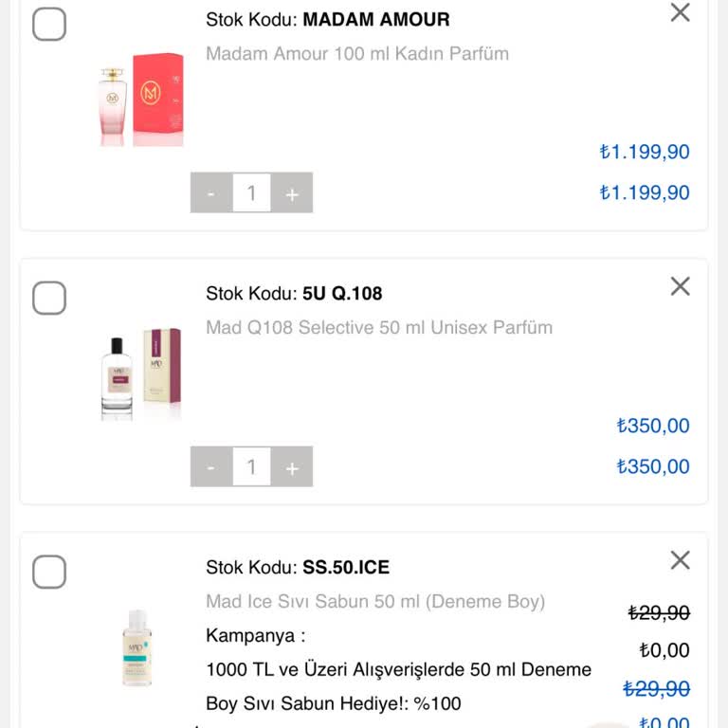Decrease Madam Amour quantity with minus
Viewport: 728px width, 728px height.
click(211, 193)
